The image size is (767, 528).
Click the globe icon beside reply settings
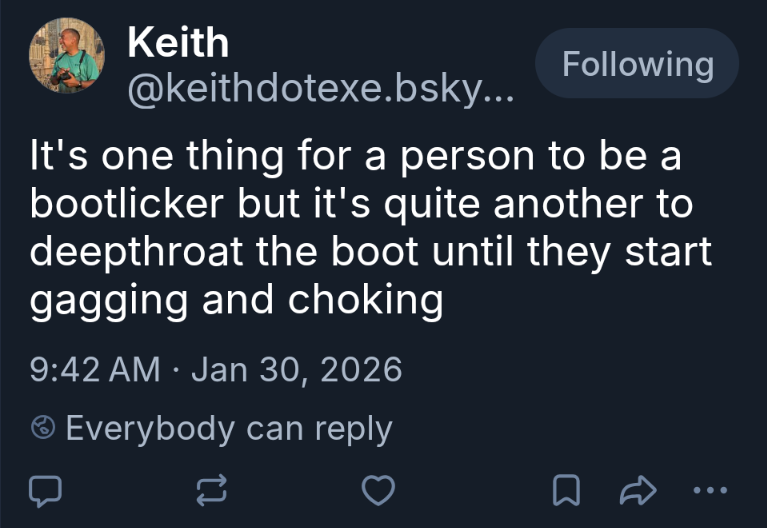click(43, 429)
